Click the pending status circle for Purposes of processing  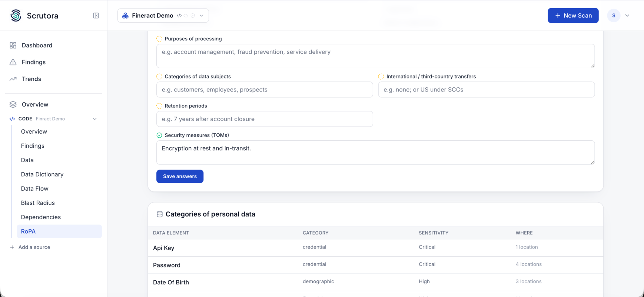click(x=159, y=39)
